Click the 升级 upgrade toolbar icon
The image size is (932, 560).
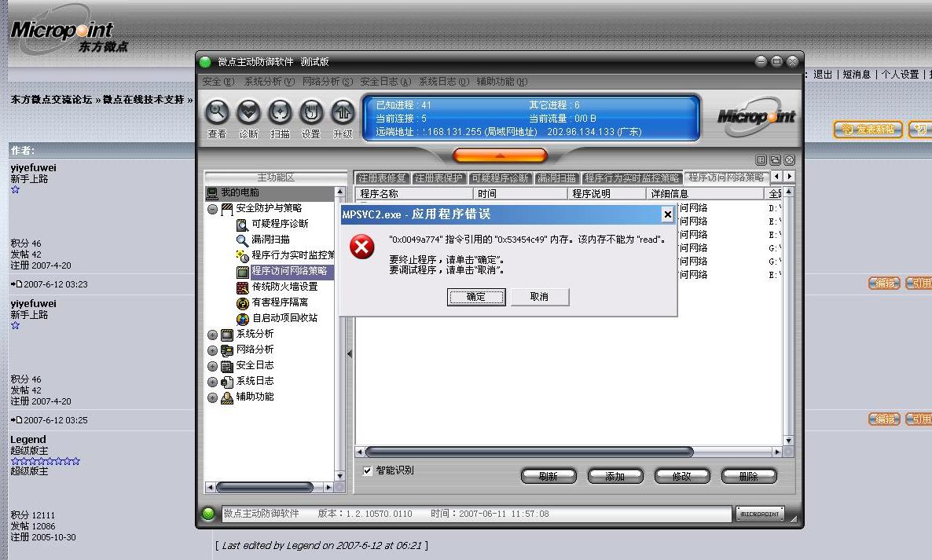point(343,113)
